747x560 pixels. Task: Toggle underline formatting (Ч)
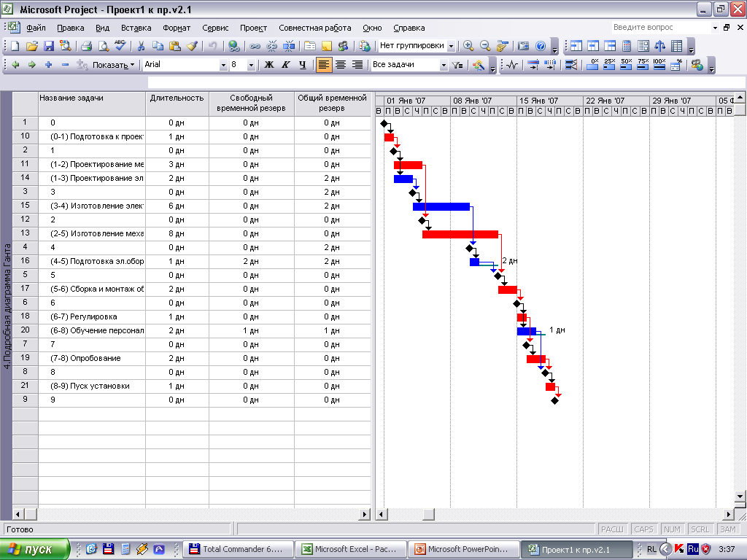tap(303, 65)
